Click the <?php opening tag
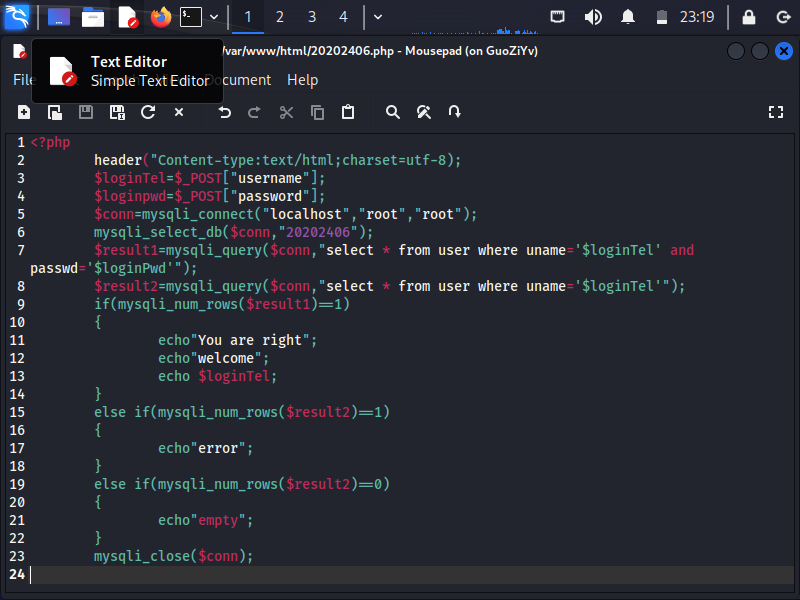This screenshot has height=600, width=800. pyautogui.click(x=51, y=142)
